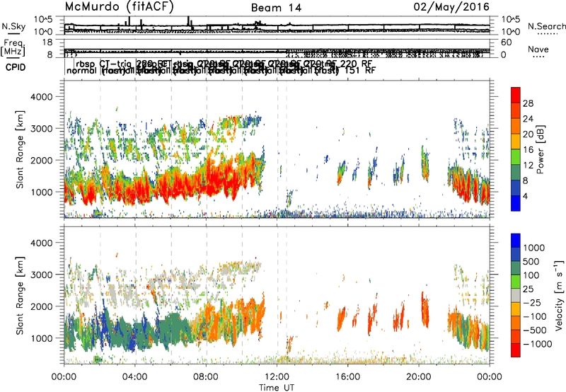566x392 pixels.
Task: Select the 151 RF CPID annotation
Action: coord(360,70)
